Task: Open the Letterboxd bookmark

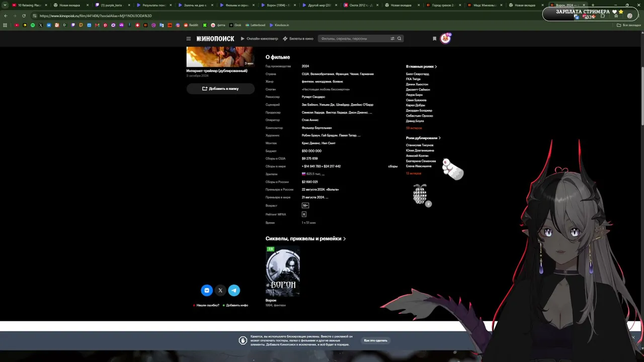Action: [255, 25]
